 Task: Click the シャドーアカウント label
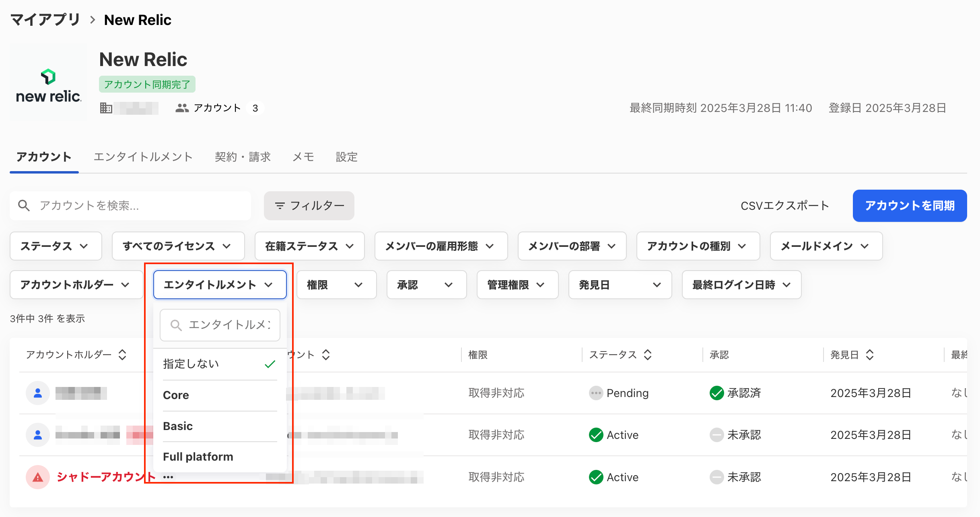coord(106,477)
